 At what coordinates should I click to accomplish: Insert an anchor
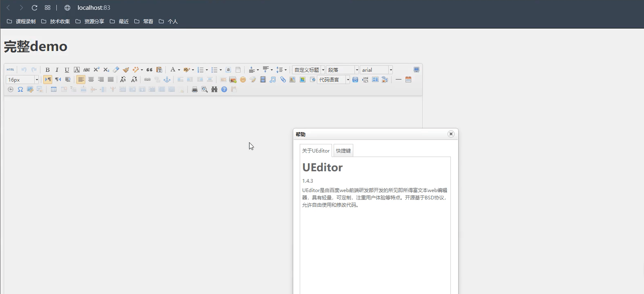(x=167, y=80)
